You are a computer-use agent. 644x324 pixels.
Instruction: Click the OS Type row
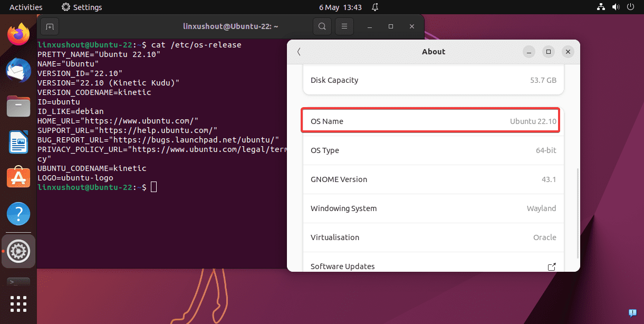click(433, 150)
